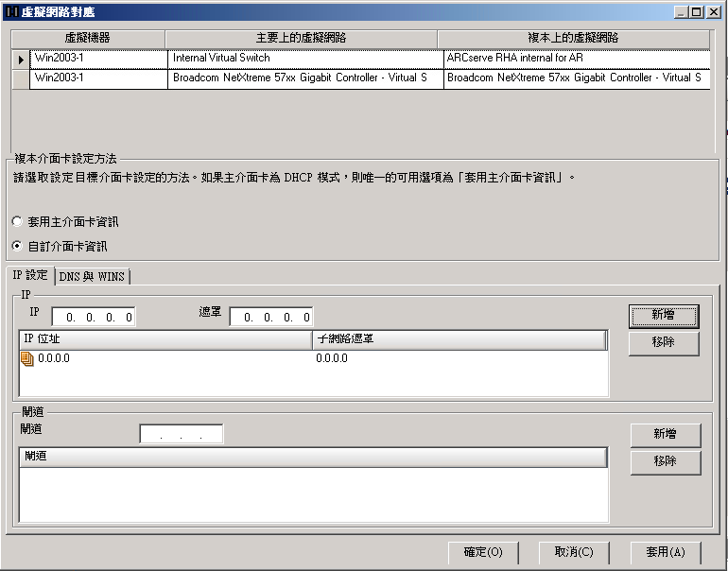Click the IP address entry icon for 0.0.0.0
The image size is (728, 571).
(26, 358)
